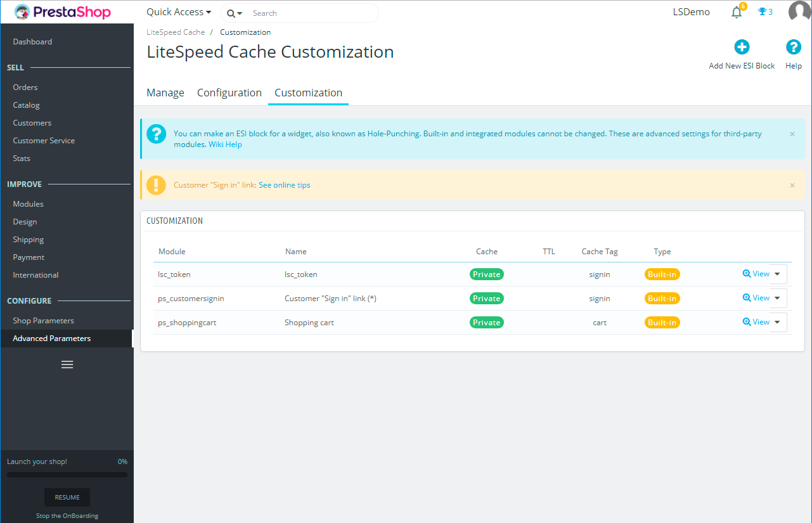Click the LSDemo shop name
Screen dimensions: 812x523
(x=692, y=12)
